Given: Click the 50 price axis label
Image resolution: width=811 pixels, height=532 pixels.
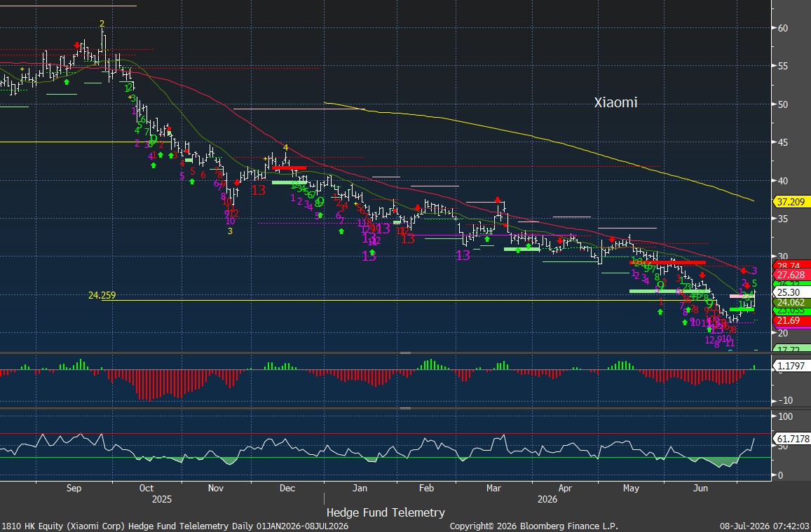Looking at the screenshot, I should click(782, 104).
